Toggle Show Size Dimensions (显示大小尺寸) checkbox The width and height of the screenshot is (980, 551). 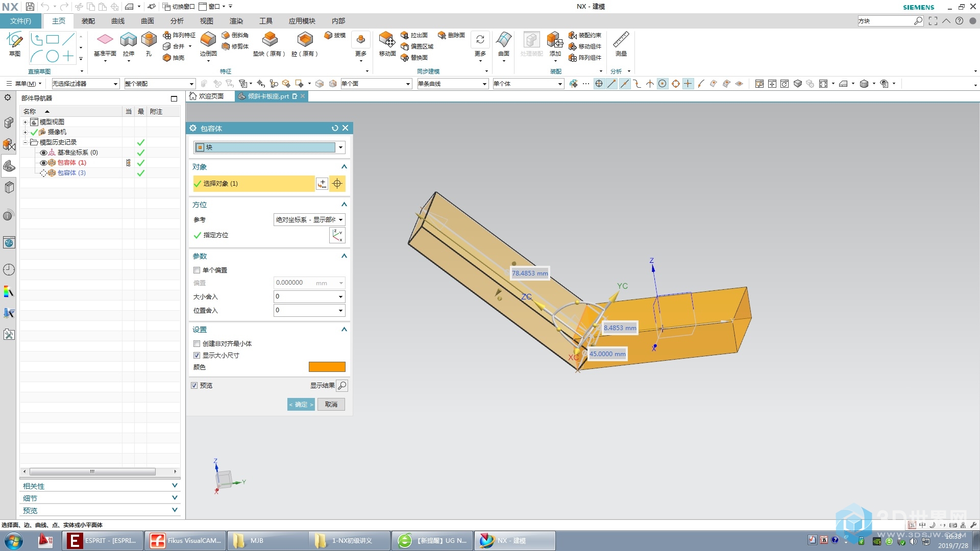click(197, 356)
